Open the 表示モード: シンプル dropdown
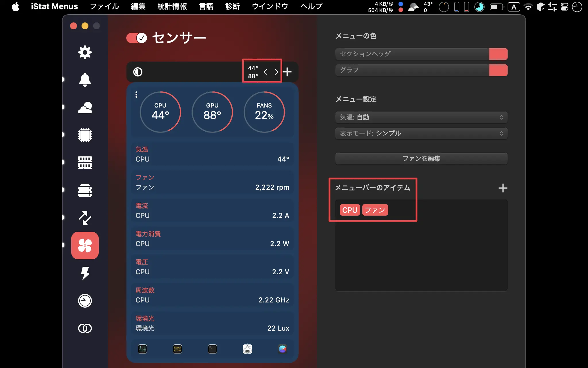Viewport: 588px width, 368px height. [421, 133]
